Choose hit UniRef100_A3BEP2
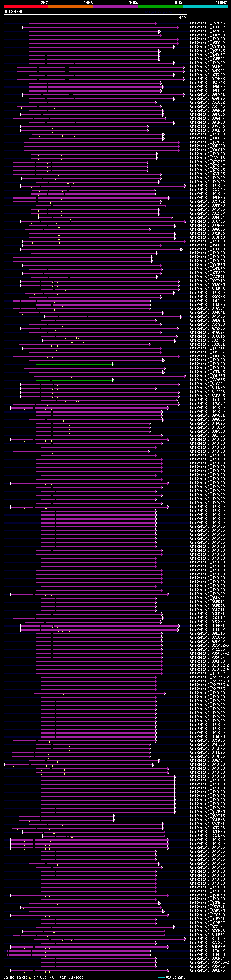Image resolution: width=231 pixels, height=980 pixels. click(208, 59)
